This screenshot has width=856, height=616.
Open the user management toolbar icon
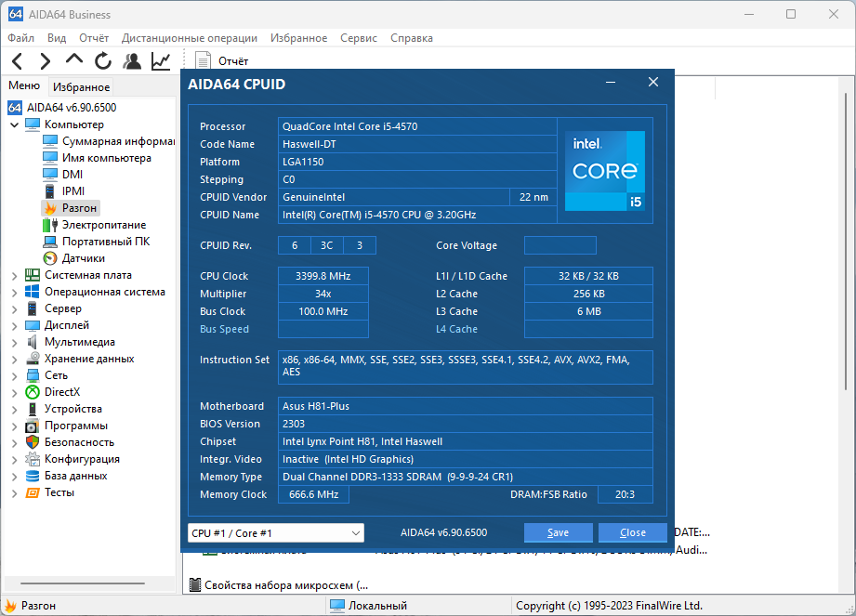pyautogui.click(x=132, y=61)
